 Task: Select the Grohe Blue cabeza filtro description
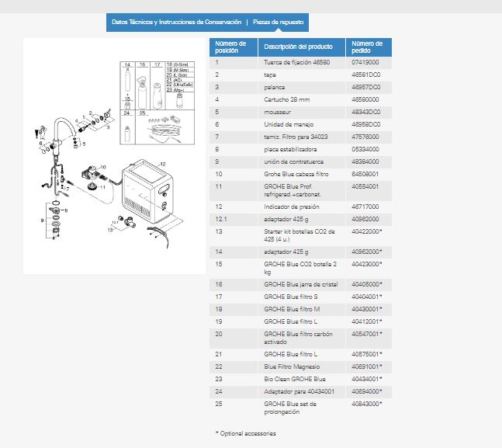[296, 175]
